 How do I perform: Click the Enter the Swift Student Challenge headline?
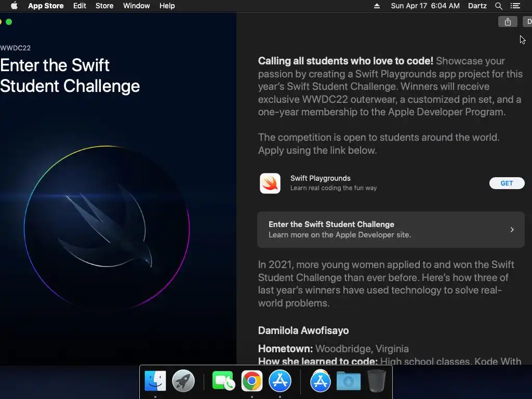70,76
